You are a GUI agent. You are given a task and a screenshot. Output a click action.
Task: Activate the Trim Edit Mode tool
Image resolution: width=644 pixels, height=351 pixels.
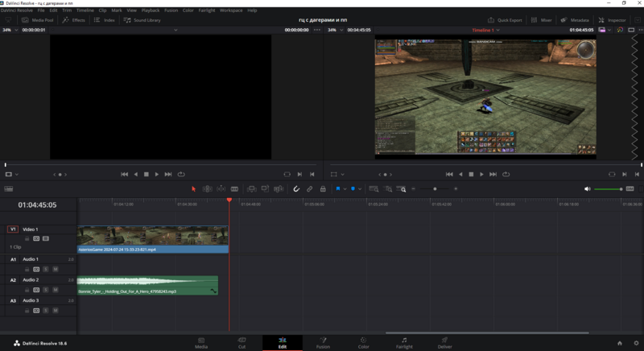[207, 189]
